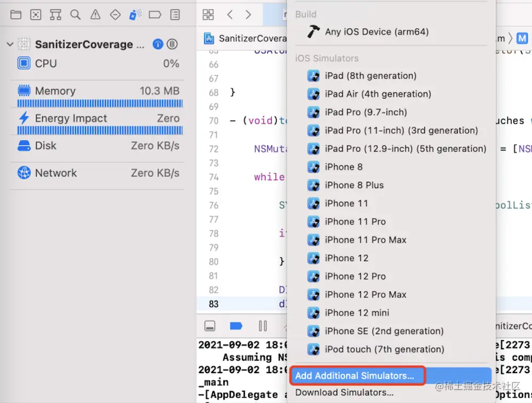
Task: Choose Any iOS Device (arm64) destination
Action: pyautogui.click(x=391, y=31)
